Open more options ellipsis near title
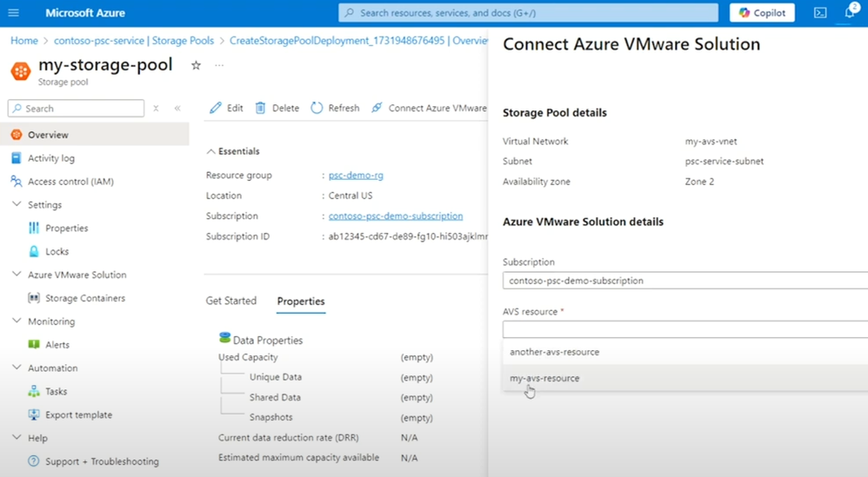868x477 pixels. click(x=219, y=65)
